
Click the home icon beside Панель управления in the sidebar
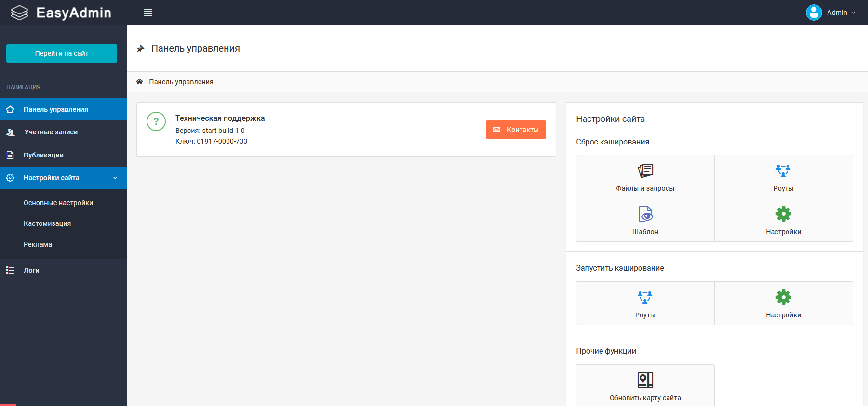pos(10,109)
